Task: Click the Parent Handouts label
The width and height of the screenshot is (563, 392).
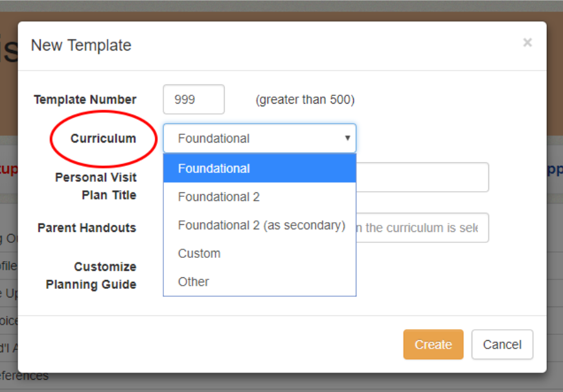Action: coord(87,228)
